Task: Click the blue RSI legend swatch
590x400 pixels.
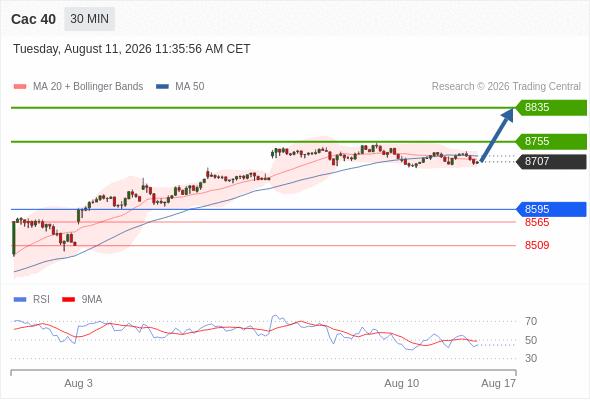Action: click(20, 300)
